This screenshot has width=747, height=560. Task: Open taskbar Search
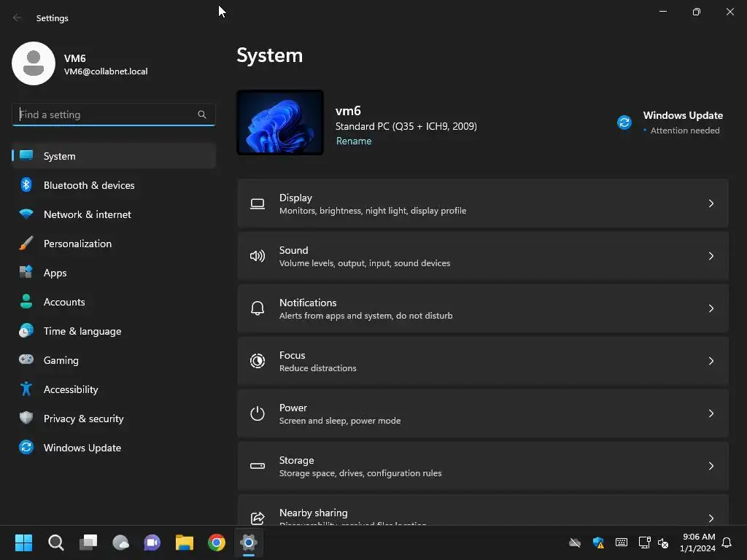pos(55,542)
